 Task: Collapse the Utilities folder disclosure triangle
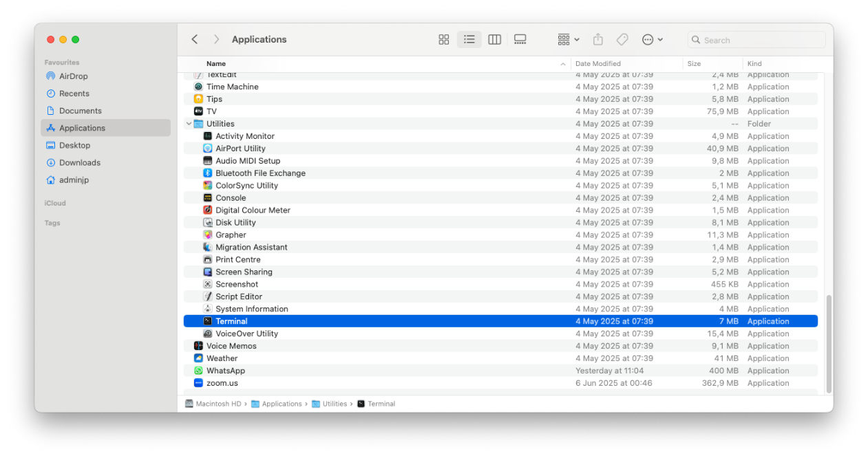click(x=189, y=124)
